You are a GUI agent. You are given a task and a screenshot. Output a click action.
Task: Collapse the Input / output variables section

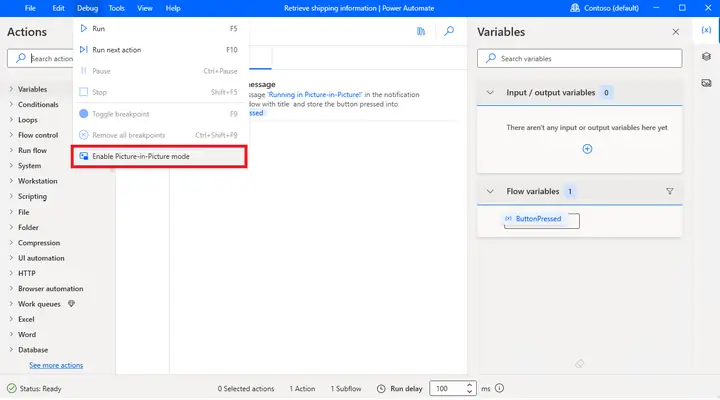490,93
